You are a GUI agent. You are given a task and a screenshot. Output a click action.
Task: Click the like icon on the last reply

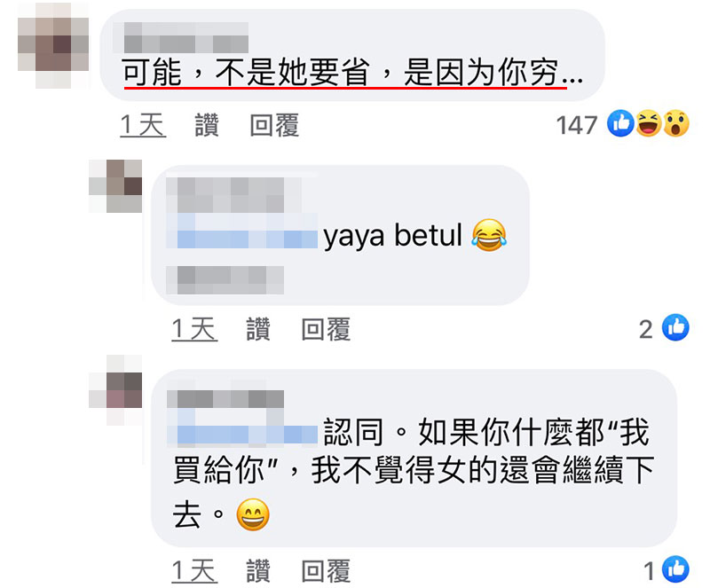[675, 569]
